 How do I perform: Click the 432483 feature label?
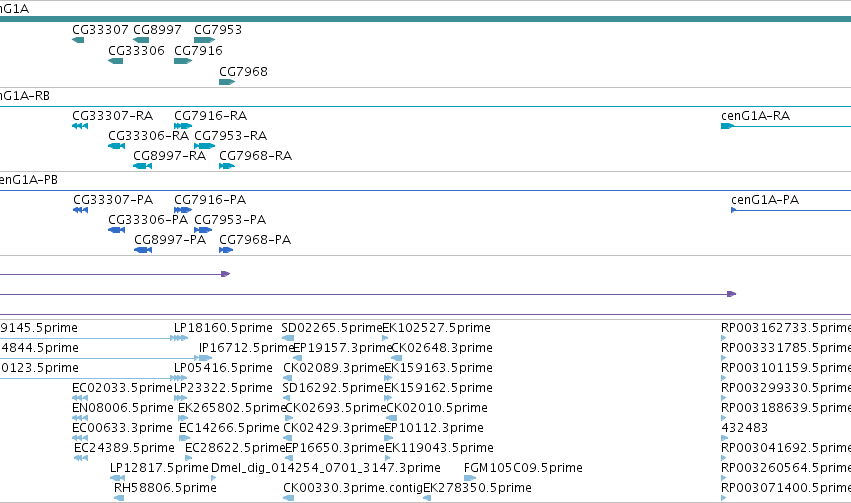pyautogui.click(x=745, y=428)
